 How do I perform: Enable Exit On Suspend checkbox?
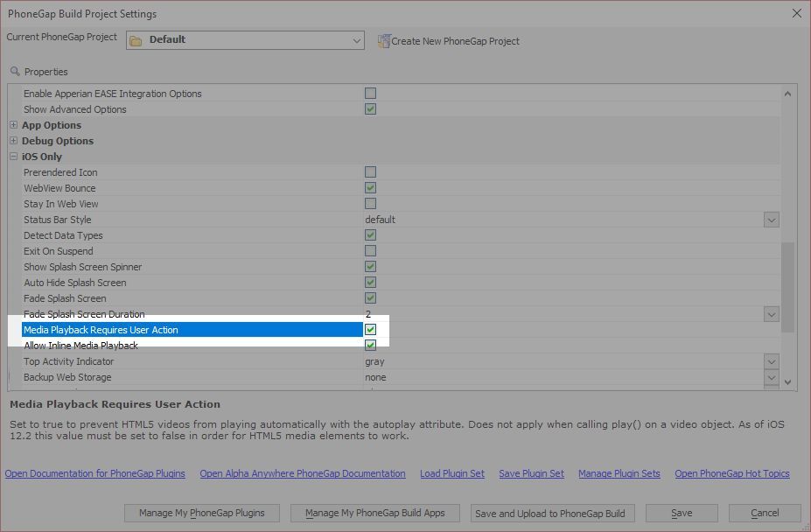370,250
